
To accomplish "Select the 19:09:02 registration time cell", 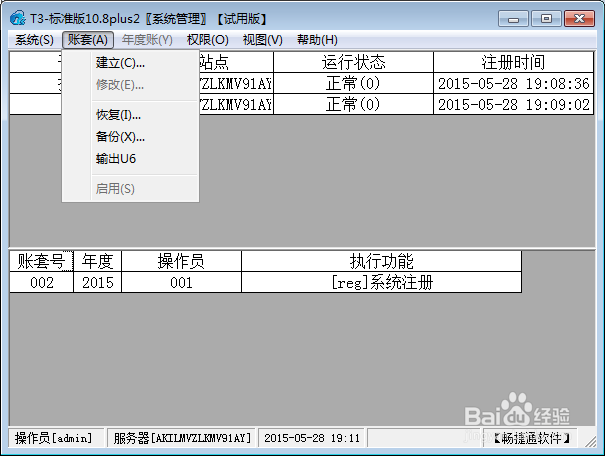I will point(513,104).
